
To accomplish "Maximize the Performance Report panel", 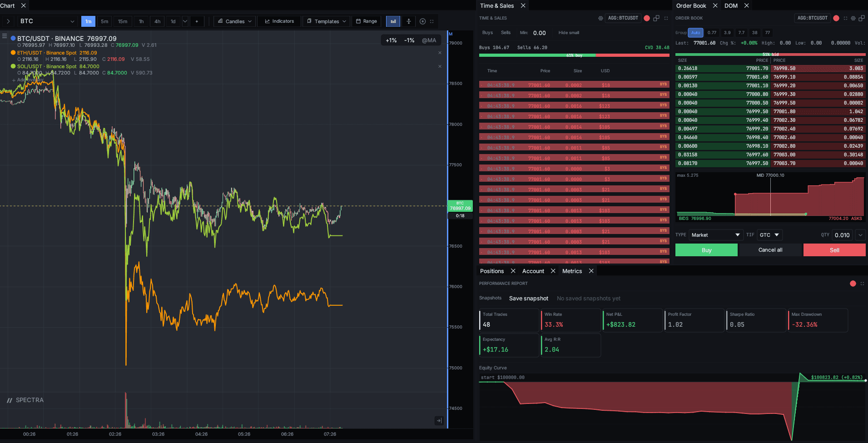I will coord(862,284).
